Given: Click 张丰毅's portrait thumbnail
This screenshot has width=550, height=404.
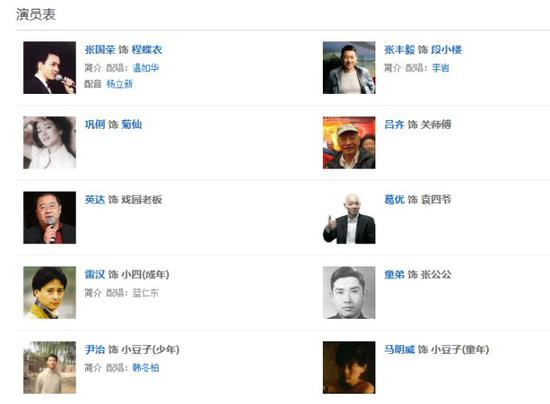Looking at the screenshot, I should click(x=349, y=68).
